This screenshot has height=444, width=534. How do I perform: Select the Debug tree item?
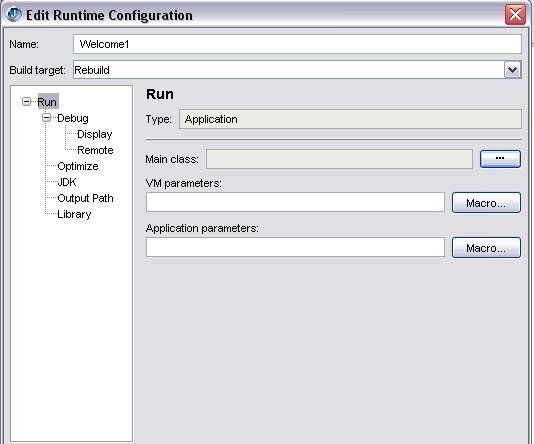click(x=73, y=118)
